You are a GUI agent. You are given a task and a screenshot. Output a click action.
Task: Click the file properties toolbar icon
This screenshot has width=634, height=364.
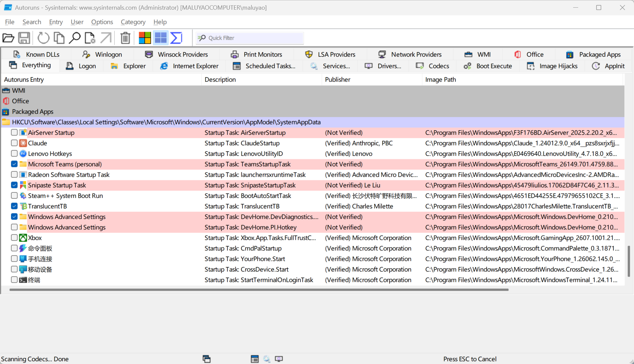(90, 38)
